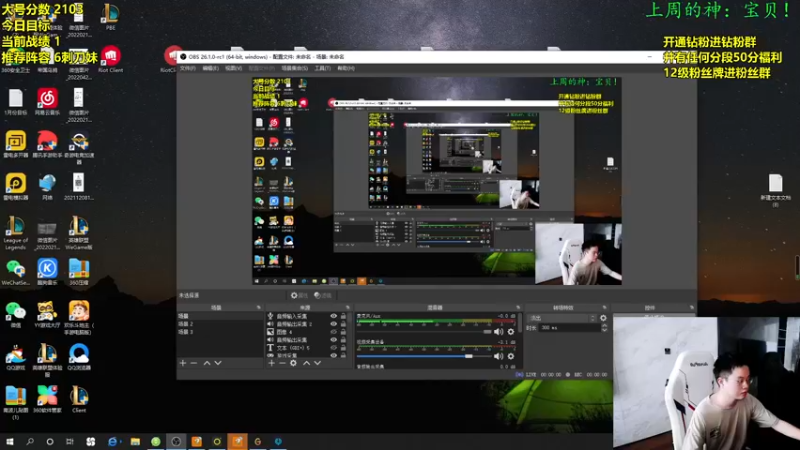Click Filters button beside Properties

pyautogui.click(x=322, y=295)
